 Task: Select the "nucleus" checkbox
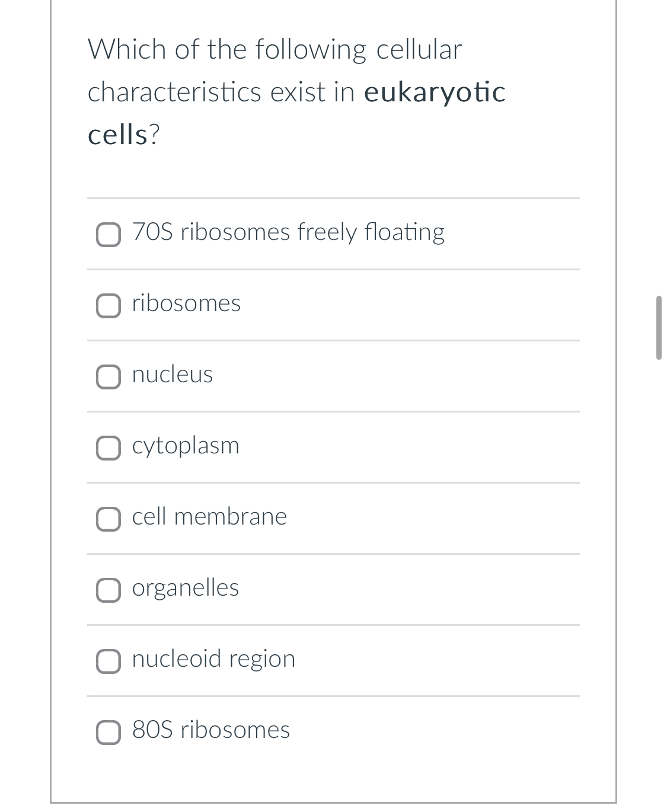[108, 376]
